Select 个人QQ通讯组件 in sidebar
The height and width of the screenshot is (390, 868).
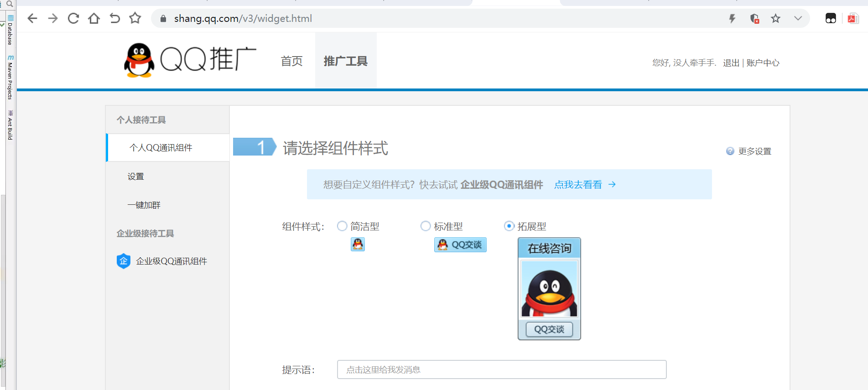pyautogui.click(x=168, y=147)
